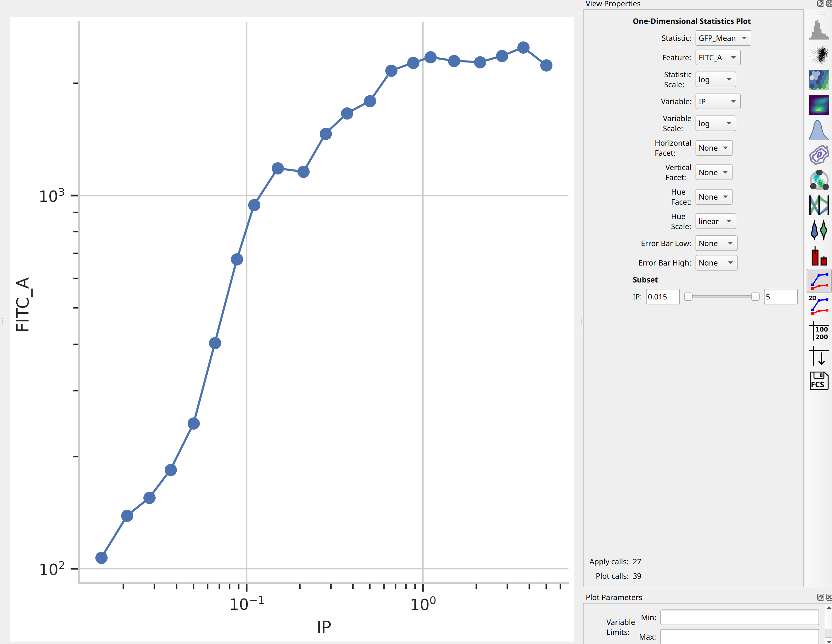Select the 1D kernel density view
This screenshot has height=644, width=832.
pyautogui.click(x=819, y=130)
